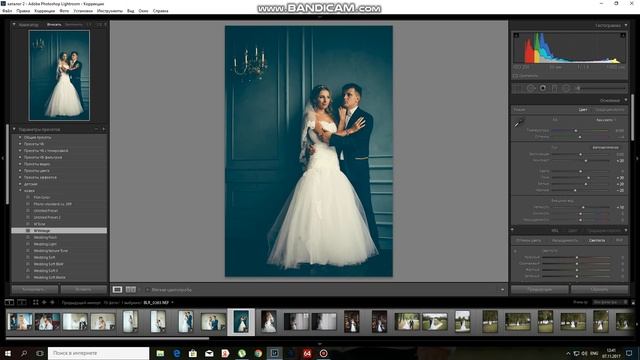The width and height of the screenshot is (640, 360).
Task: Select the Radial Filter tool
Action: (x=566, y=88)
